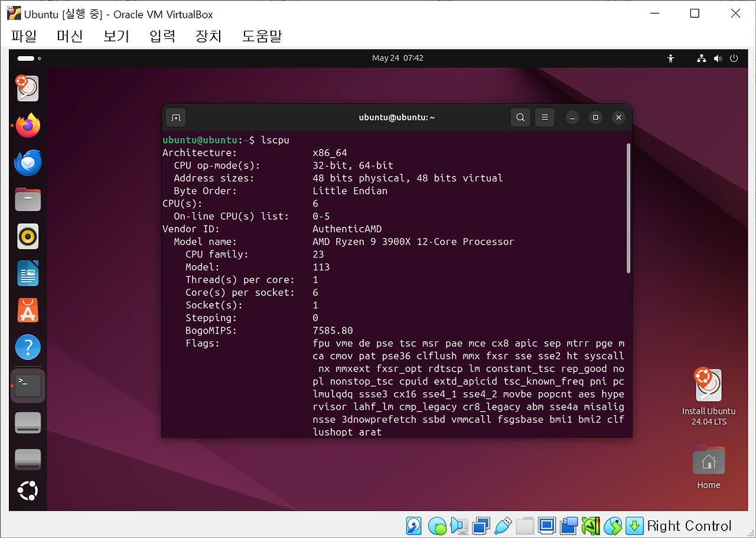Click the volume icon in top bar
Screen dimensions: 756x538
[718, 58]
